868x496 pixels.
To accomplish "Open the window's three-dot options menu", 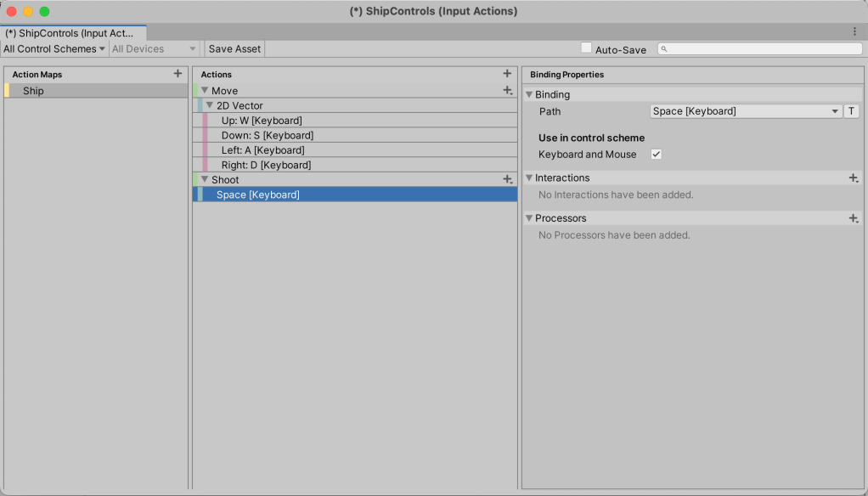I will 854,31.
